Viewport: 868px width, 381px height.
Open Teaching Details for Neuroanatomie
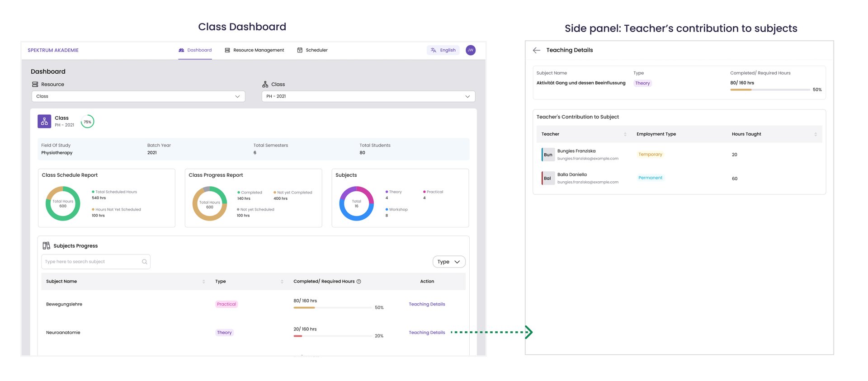pyautogui.click(x=427, y=333)
